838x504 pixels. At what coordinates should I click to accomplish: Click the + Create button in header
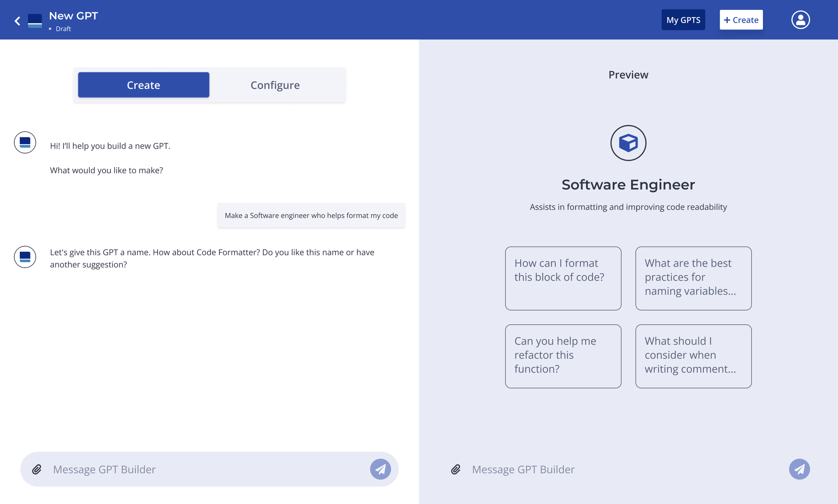point(741,20)
